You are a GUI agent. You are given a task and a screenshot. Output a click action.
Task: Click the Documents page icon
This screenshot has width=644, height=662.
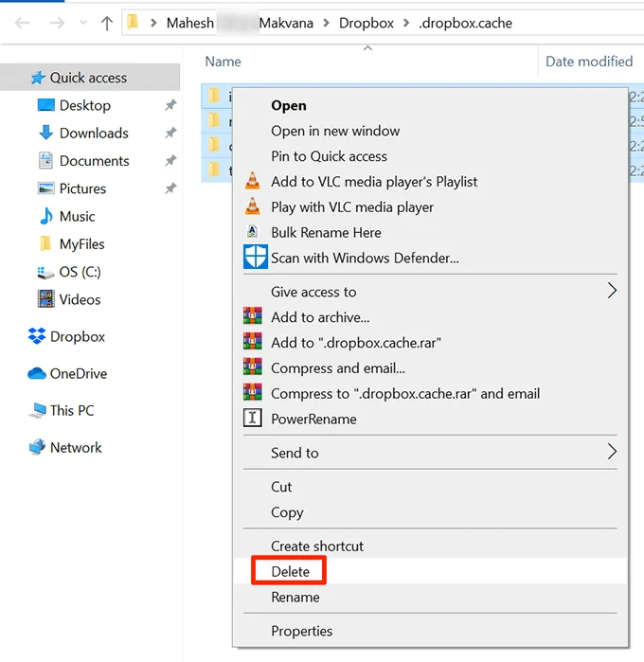[45, 160]
